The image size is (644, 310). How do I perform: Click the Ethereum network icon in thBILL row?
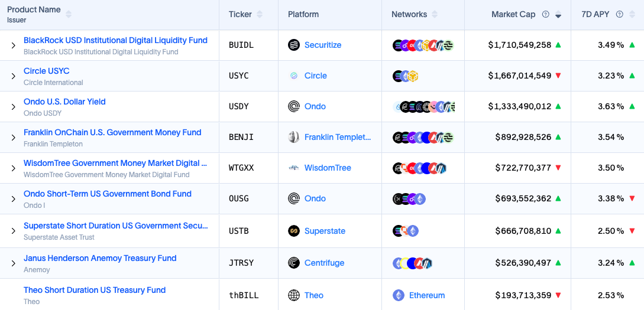[399, 295]
